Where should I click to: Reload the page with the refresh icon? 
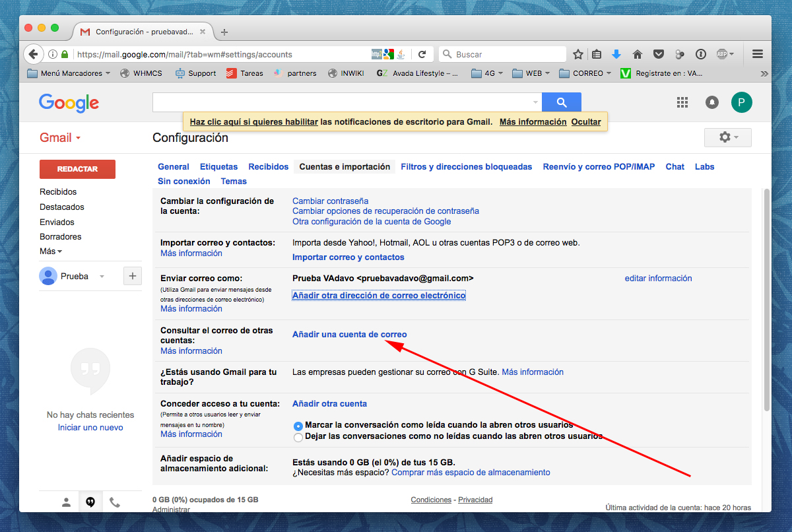422,54
